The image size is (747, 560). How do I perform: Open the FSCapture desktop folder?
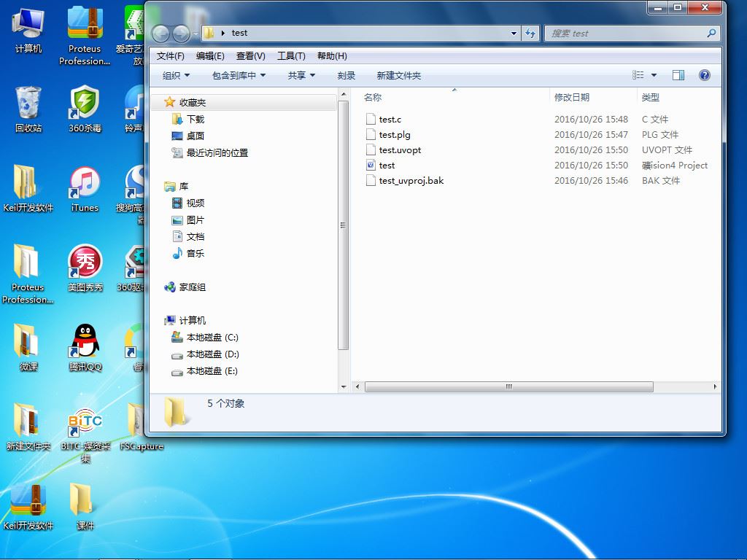click(142, 427)
